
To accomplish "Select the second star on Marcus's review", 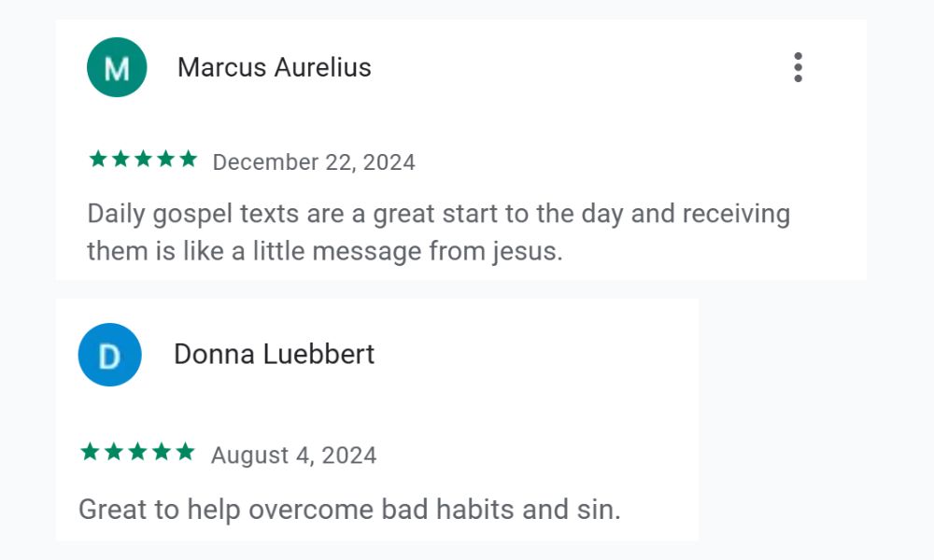I will [x=119, y=160].
